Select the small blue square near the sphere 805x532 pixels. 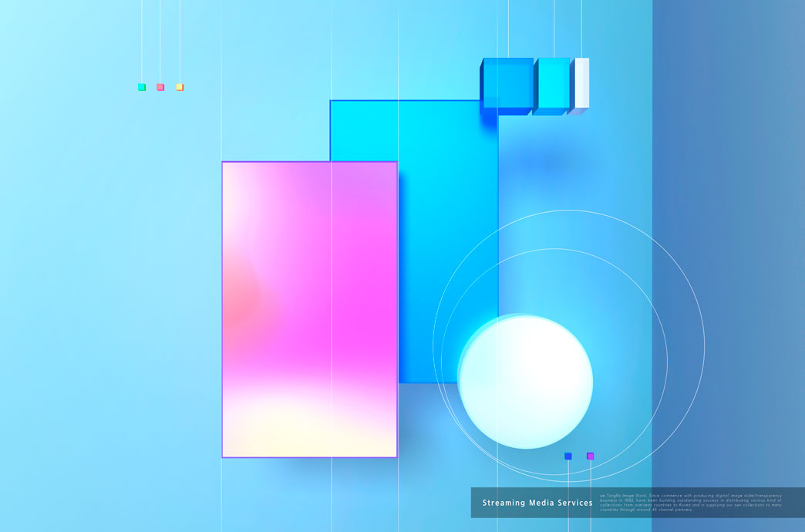pyautogui.click(x=568, y=456)
